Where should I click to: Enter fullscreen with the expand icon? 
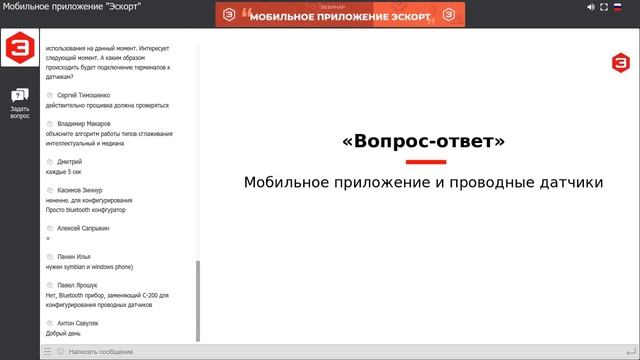pyautogui.click(x=604, y=7)
